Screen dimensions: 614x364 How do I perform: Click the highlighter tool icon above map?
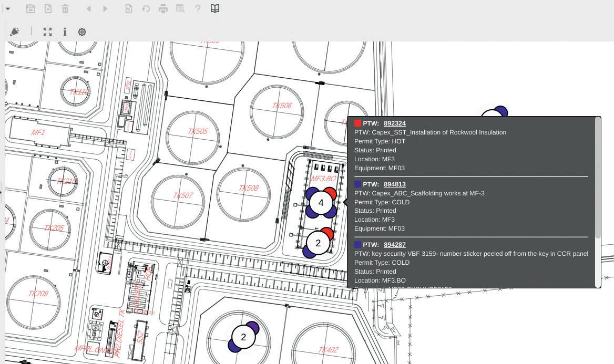point(15,32)
